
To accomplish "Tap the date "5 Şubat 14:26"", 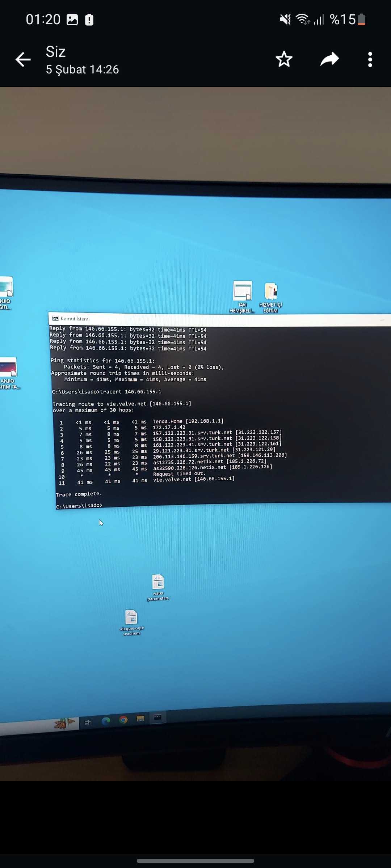I will point(82,69).
